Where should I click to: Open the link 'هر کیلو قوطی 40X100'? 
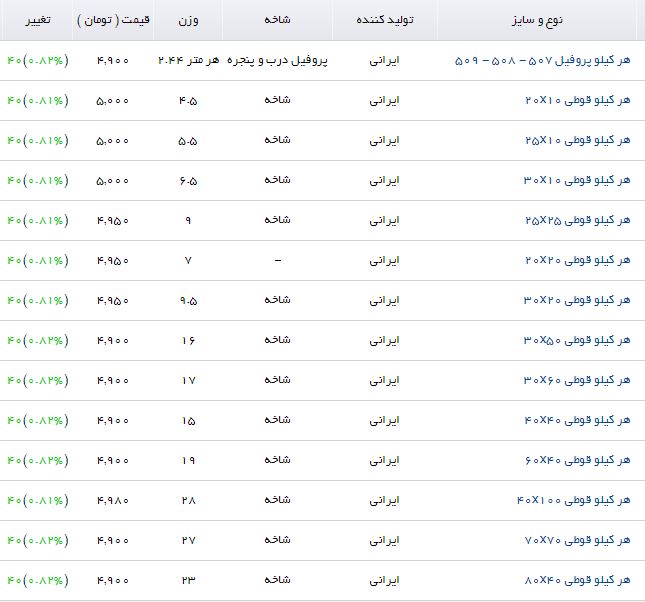573,500
